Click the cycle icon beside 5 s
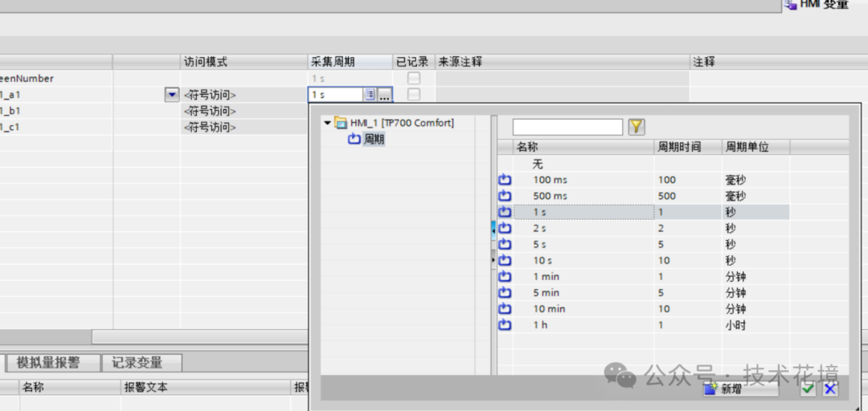Image resolution: width=868 pixels, height=411 pixels. point(505,244)
